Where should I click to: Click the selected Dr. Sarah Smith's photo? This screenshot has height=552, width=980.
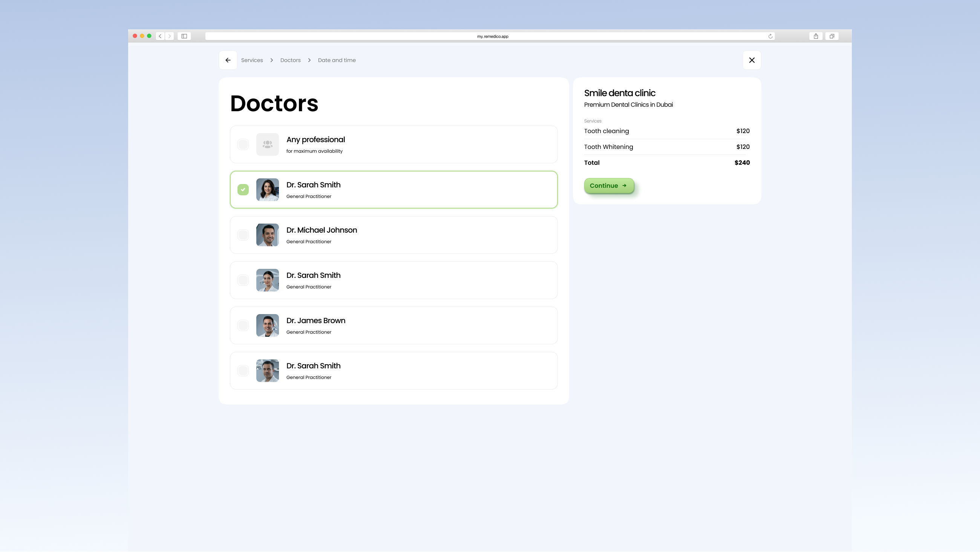268,190
